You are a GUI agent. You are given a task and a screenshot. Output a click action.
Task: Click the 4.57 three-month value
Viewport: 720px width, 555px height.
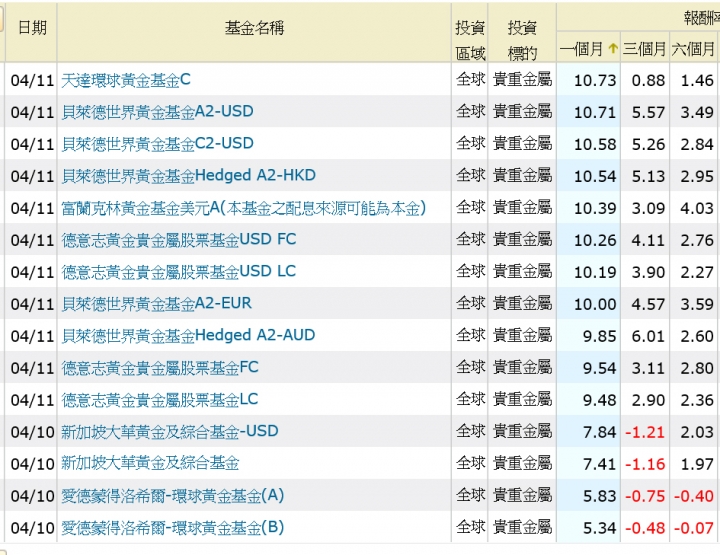coord(648,305)
